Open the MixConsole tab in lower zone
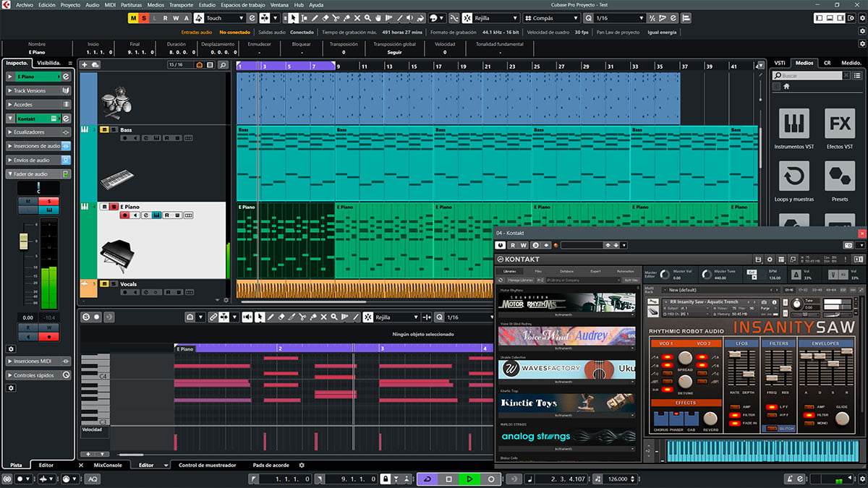Image resolution: width=868 pixels, height=488 pixels. pos(108,465)
